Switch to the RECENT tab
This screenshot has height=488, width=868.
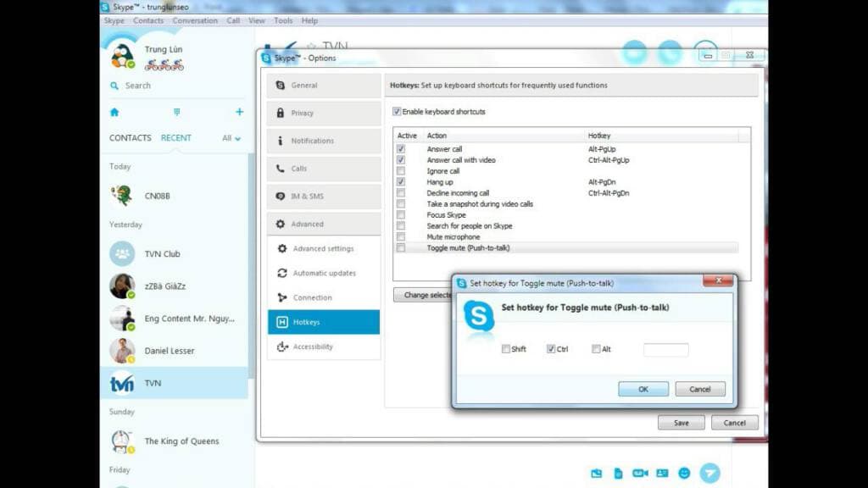click(x=176, y=138)
